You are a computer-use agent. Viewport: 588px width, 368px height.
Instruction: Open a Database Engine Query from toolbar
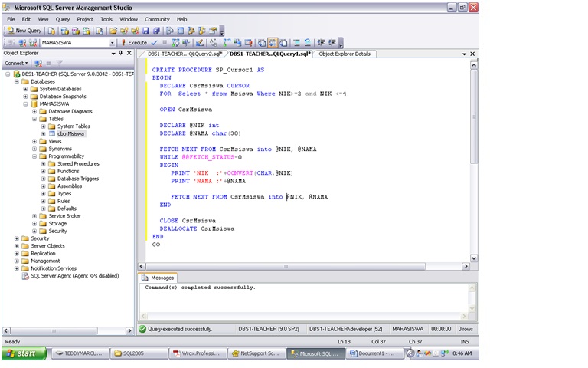51,31
